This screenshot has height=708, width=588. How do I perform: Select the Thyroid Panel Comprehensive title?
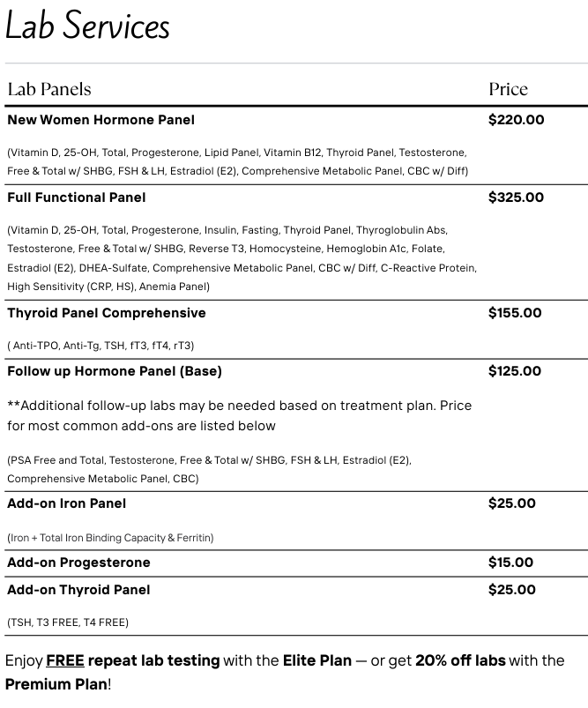pos(106,313)
